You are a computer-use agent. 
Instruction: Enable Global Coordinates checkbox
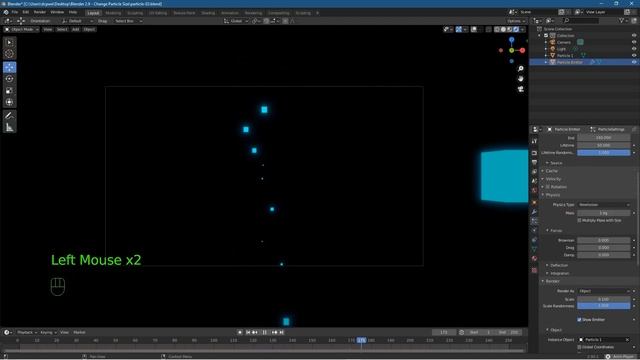point(579,347)
